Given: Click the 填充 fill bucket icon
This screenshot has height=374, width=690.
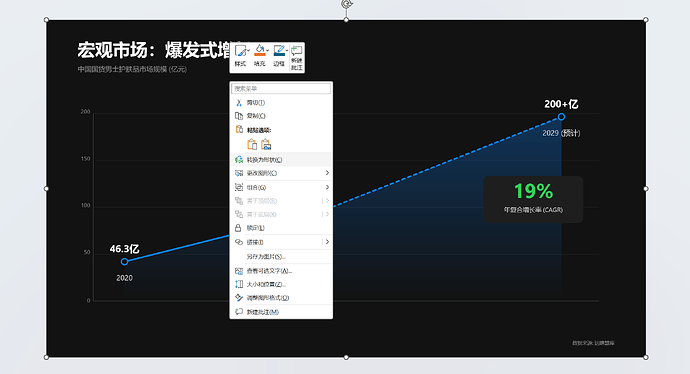Looking at the screenshot, I should tap(260, 51).
